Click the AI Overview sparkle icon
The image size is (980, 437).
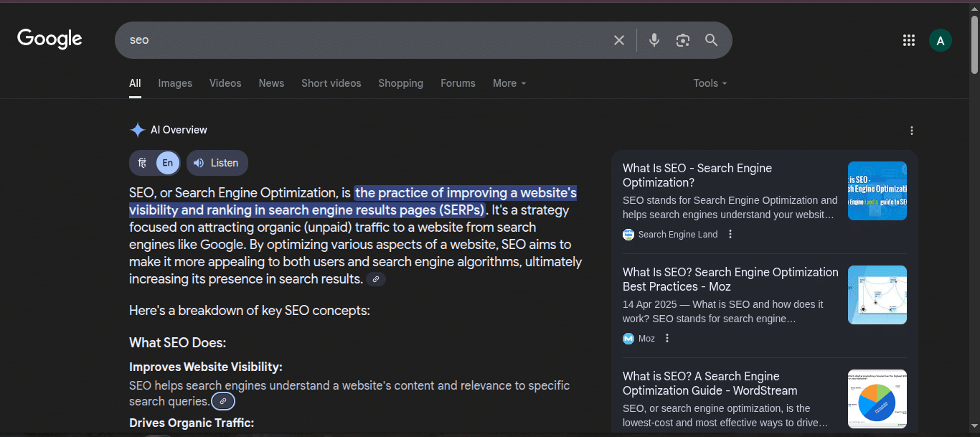(137, 130)
